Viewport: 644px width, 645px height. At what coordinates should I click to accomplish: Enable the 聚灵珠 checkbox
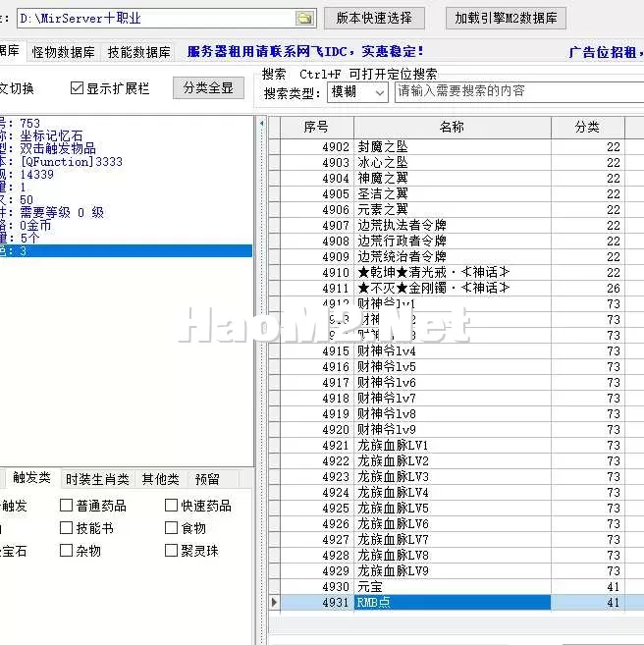pyautogui.click(x=171, y=551)
